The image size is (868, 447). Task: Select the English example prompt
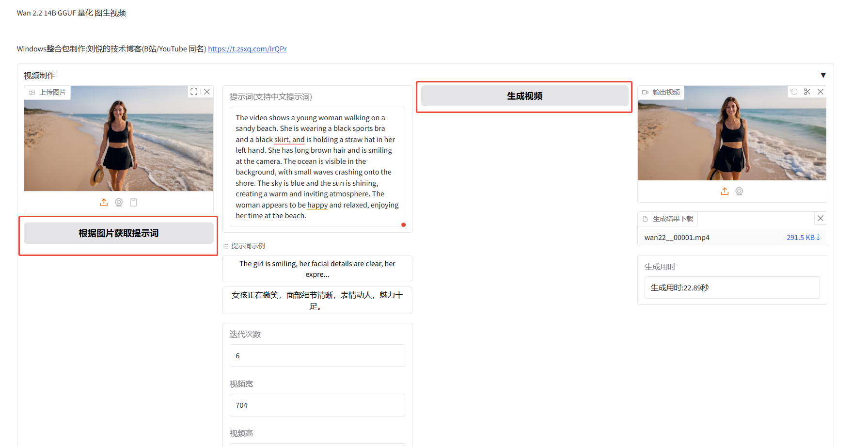click(317, 269)
